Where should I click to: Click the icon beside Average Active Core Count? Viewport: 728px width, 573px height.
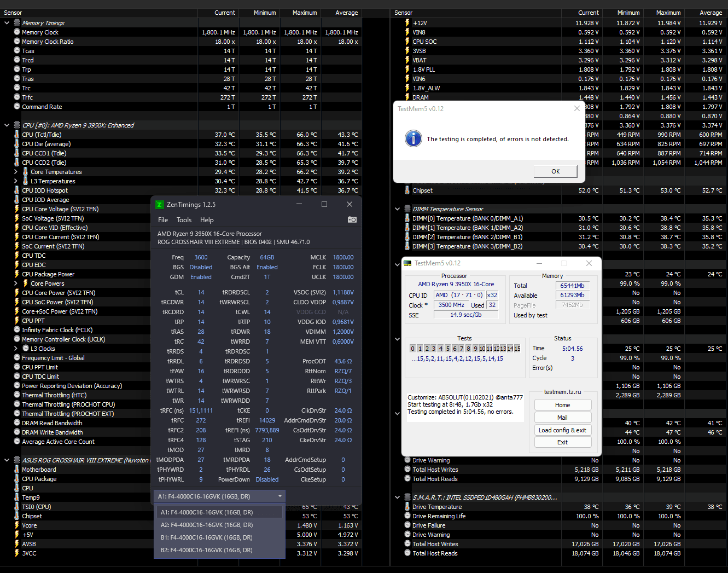17,442
